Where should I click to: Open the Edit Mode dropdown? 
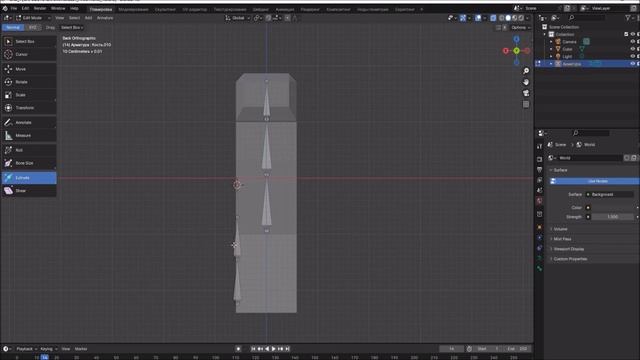[x=33, y=18]
